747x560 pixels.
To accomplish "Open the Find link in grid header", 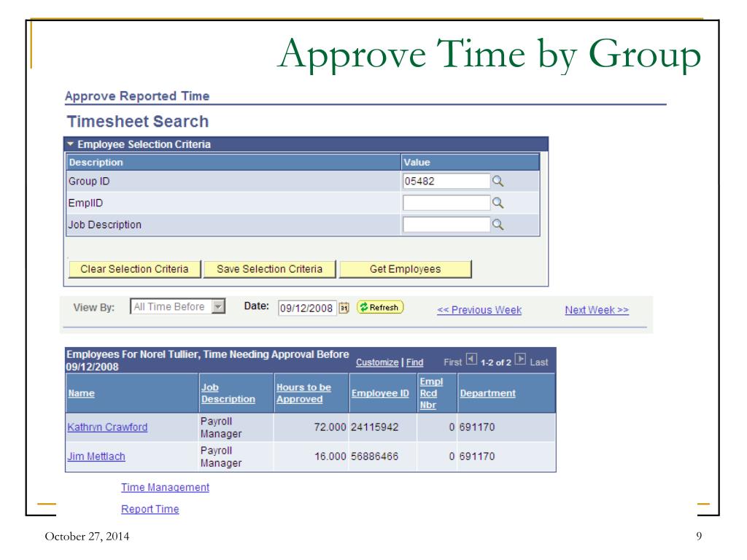I will pos(414,362).
